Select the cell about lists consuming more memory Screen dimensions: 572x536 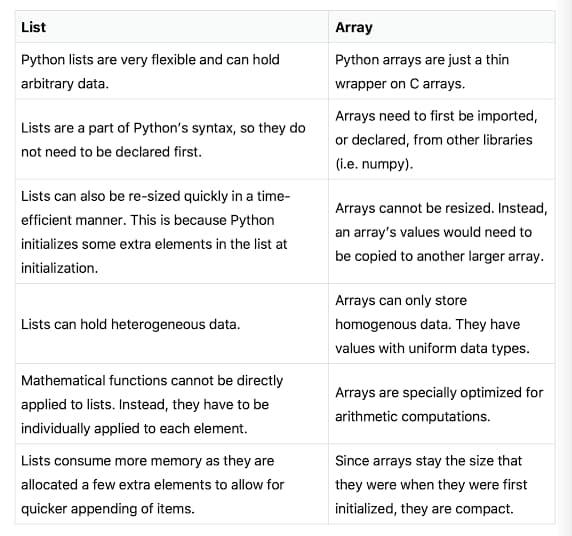pyautogui.click(x=172, y=484)
